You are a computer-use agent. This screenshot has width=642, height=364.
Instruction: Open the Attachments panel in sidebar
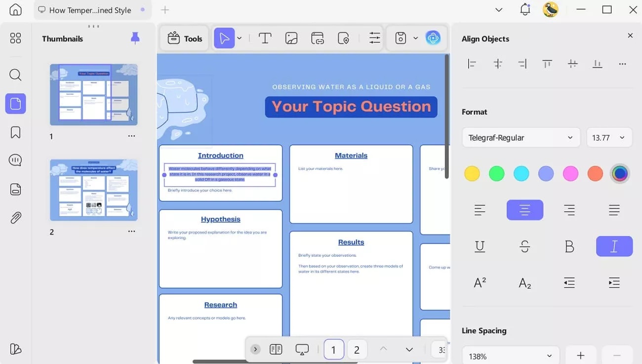click(15, 217)
